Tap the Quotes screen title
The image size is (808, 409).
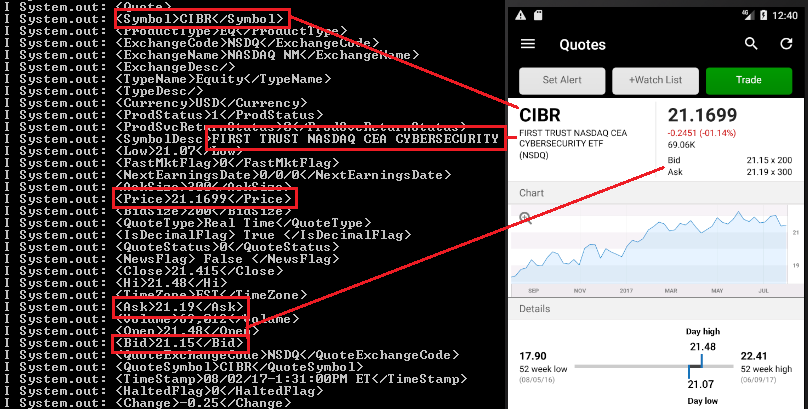click(x=582, y=45)
